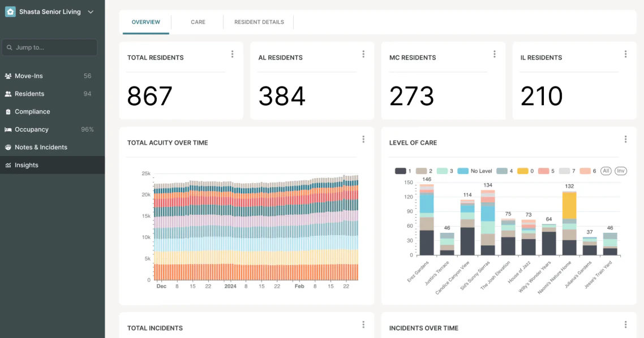644x338 pixels.
Task: Switch to the Care tab
Action: pyautogui.click(x=198, y=22)
